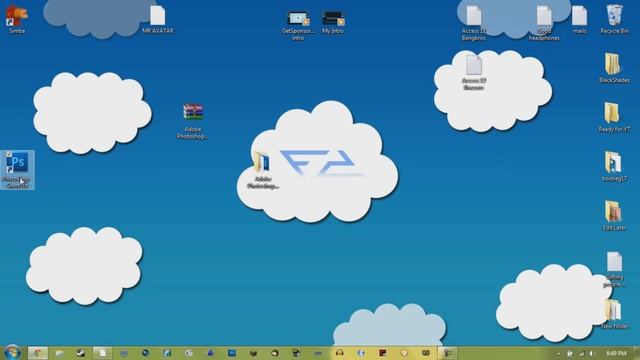Select the Adobe Photoshop WinRAR archive
Screen dimensions: 640x360
pyautogui.click(x=193, y=121)
